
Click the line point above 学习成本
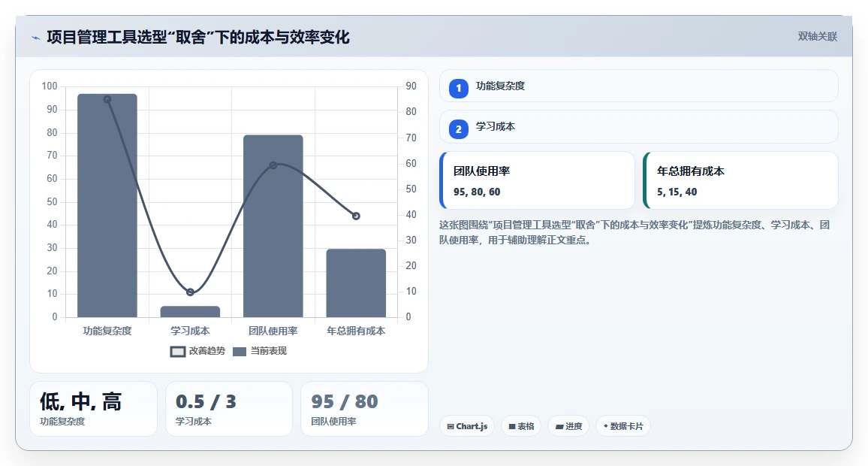[191, 292]
